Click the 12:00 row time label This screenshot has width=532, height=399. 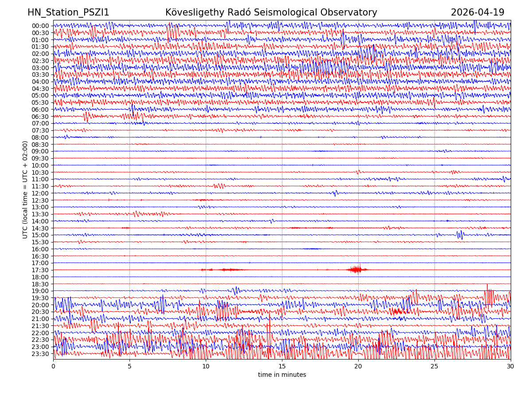click(x=40, y=193)
